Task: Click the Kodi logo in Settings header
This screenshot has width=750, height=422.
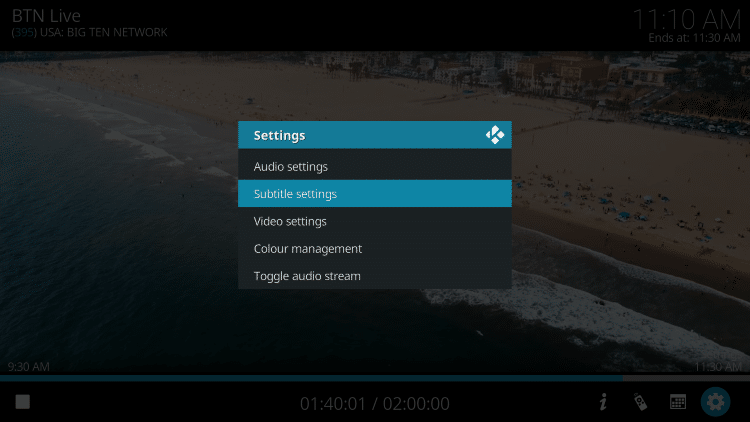Action: pos(495,135)
